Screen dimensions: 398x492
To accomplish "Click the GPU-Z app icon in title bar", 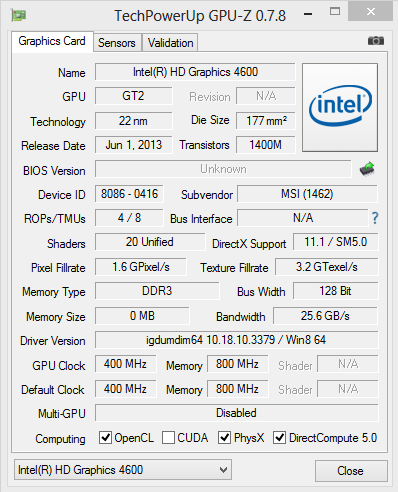I will coord(18,15).
